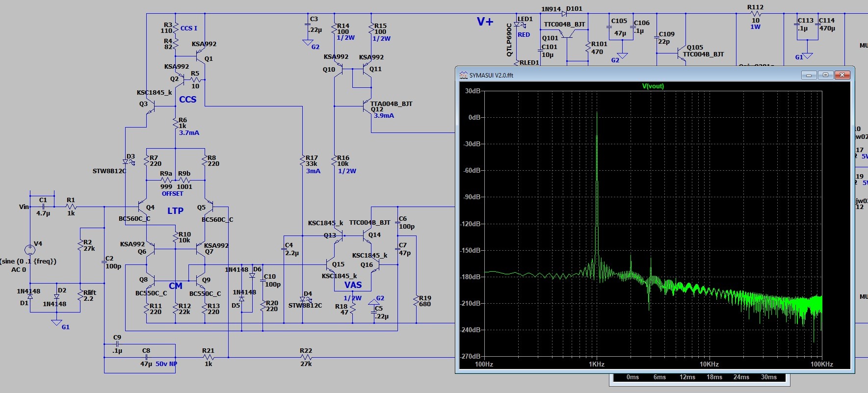Click the 30dB label on the vertical axis
The image size is (868, 393).
tap(473, 91)
